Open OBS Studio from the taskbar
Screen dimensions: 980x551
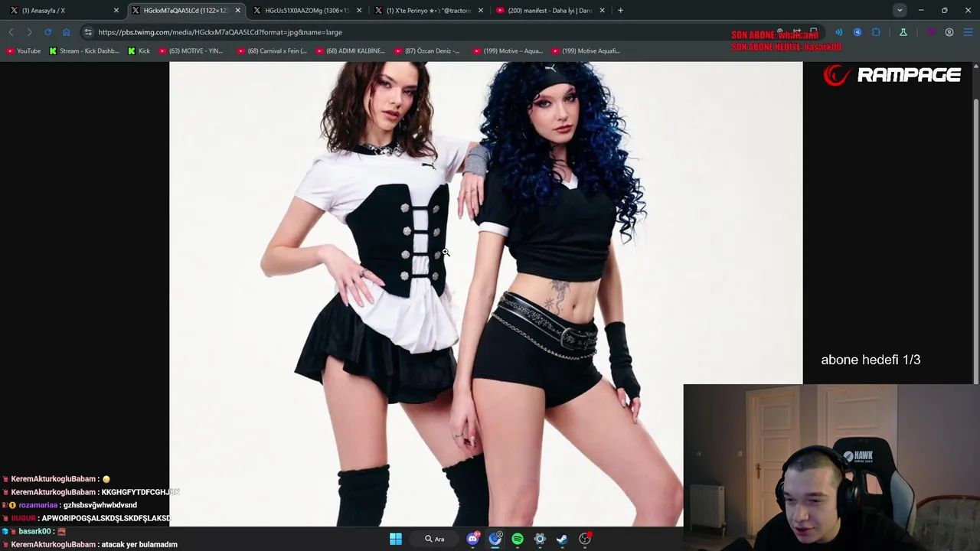tap(585, 539)
